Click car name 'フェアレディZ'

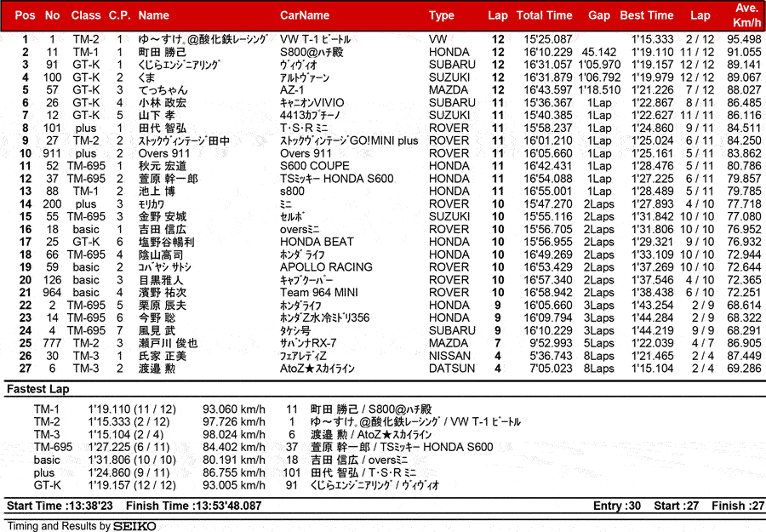pyautogui.click(x=303, y=356)
